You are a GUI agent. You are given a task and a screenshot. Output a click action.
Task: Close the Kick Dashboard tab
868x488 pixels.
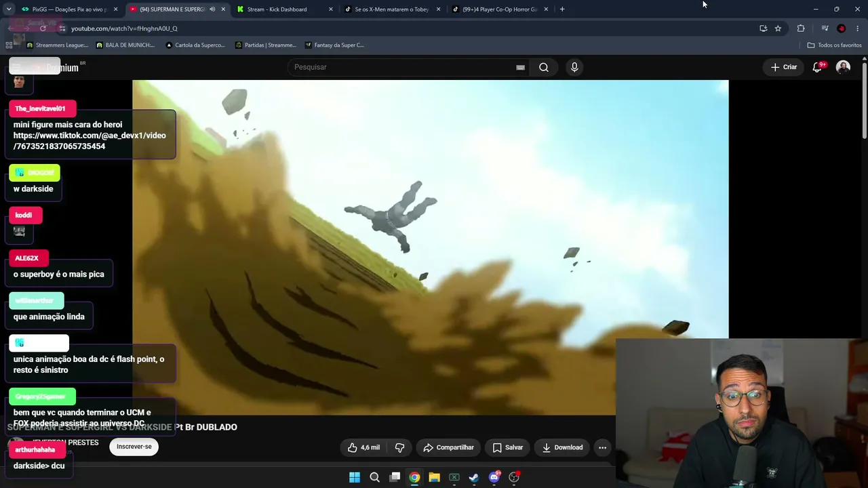point(331,9)
